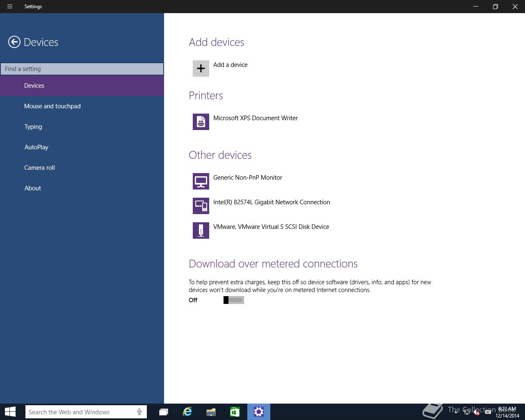
Task: Show hidden system tray icons
Action: (x=456, y=412)
